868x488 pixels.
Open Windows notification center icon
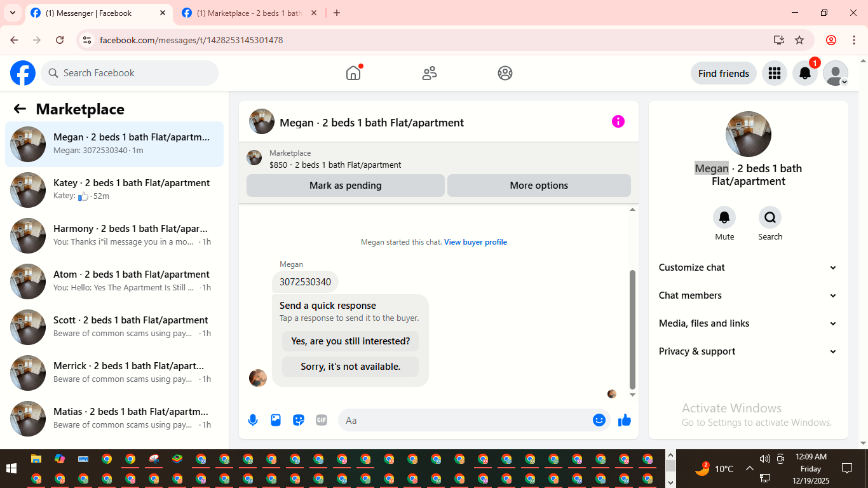(846, 469)
